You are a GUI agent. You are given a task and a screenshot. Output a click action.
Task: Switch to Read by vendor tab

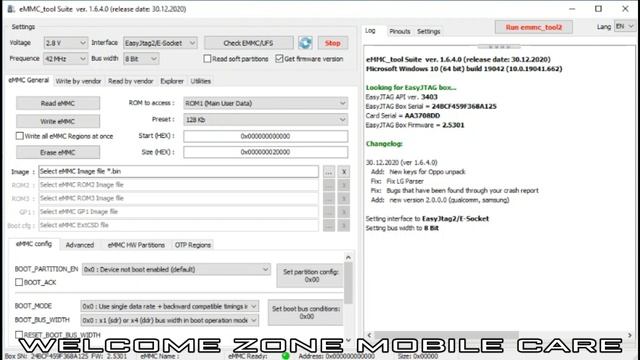coord(131,81)
